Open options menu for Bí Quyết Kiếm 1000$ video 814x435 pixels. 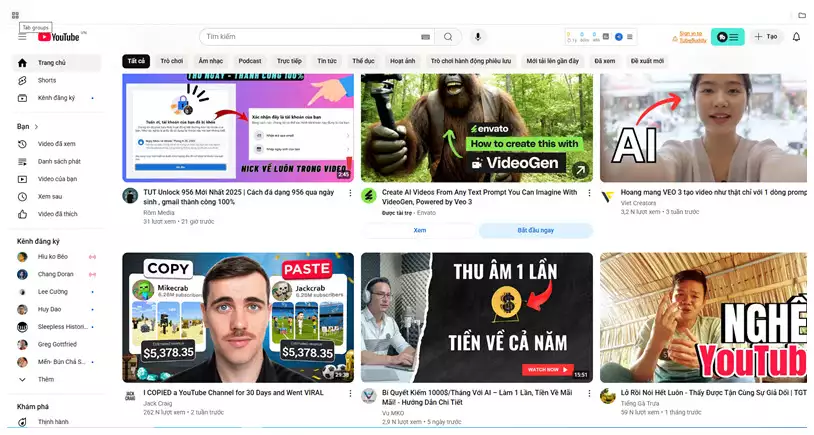[589, 393]
